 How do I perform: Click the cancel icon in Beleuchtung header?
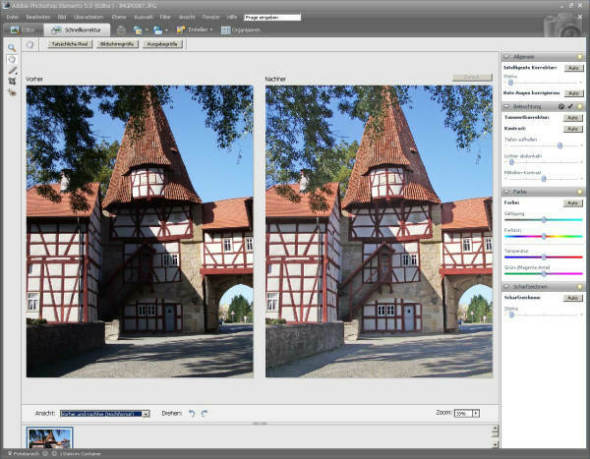pos(561,107)
